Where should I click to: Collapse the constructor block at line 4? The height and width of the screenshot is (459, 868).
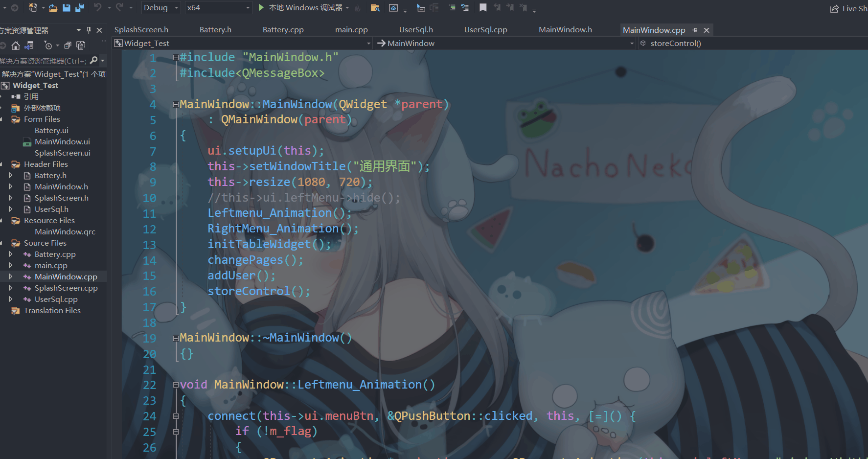176,104
